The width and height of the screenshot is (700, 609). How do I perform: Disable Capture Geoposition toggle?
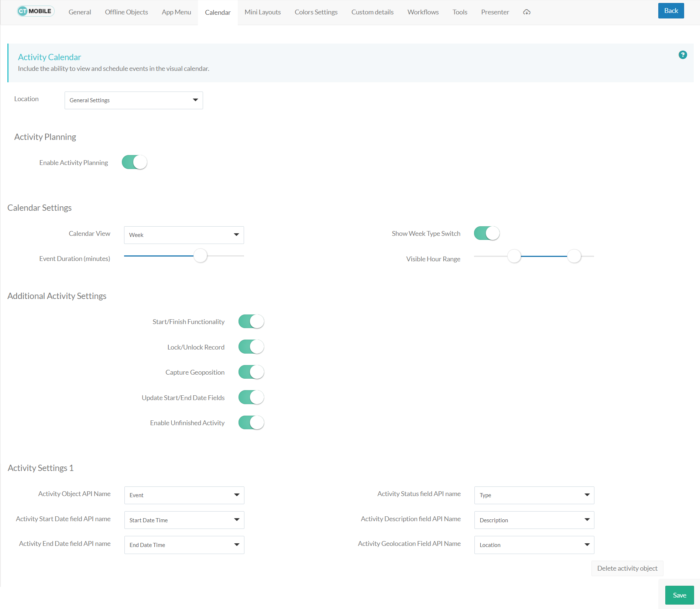(251, 372)
